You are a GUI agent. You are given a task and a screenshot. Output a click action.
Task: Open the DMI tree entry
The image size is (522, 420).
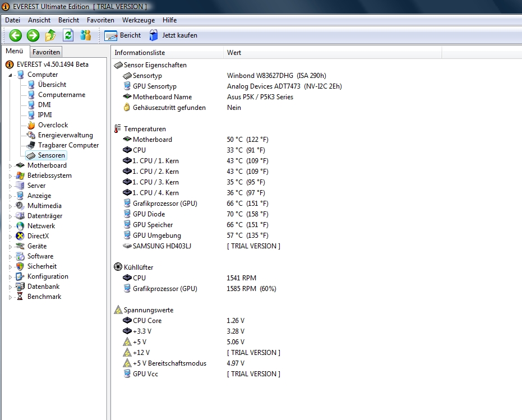pyautogui.click(x=44, y=105)
